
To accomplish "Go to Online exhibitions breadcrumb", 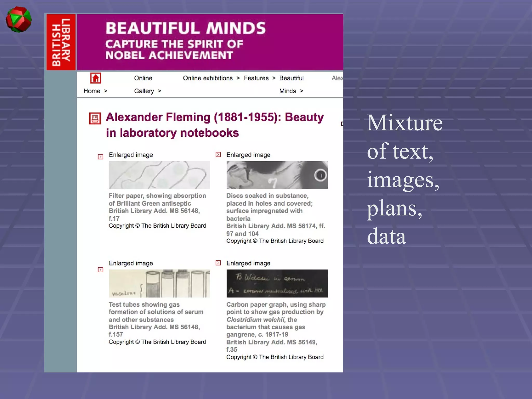I will click(x=208, y=78).
